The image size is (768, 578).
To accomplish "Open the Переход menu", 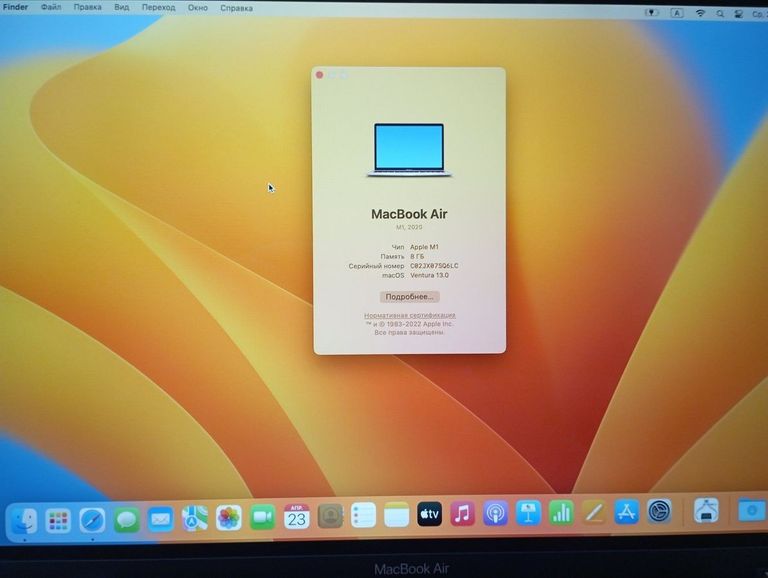I will click(x=158, y=7).
